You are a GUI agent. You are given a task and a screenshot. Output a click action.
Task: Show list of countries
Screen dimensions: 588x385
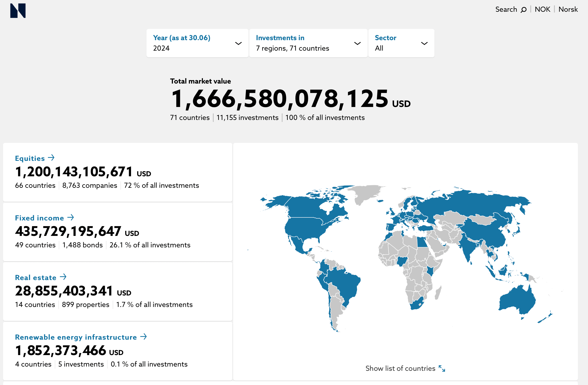[x=400, y=369]
